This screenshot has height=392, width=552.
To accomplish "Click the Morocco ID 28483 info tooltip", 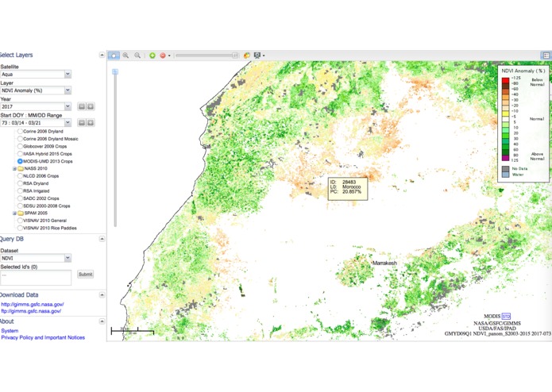I will [x=348, y=189].
